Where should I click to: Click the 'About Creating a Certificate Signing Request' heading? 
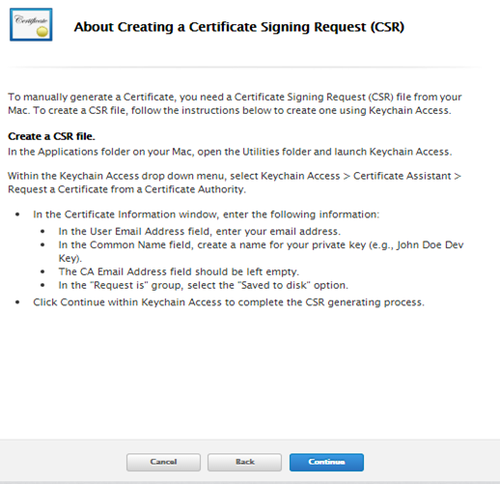(x=239, y=27)
